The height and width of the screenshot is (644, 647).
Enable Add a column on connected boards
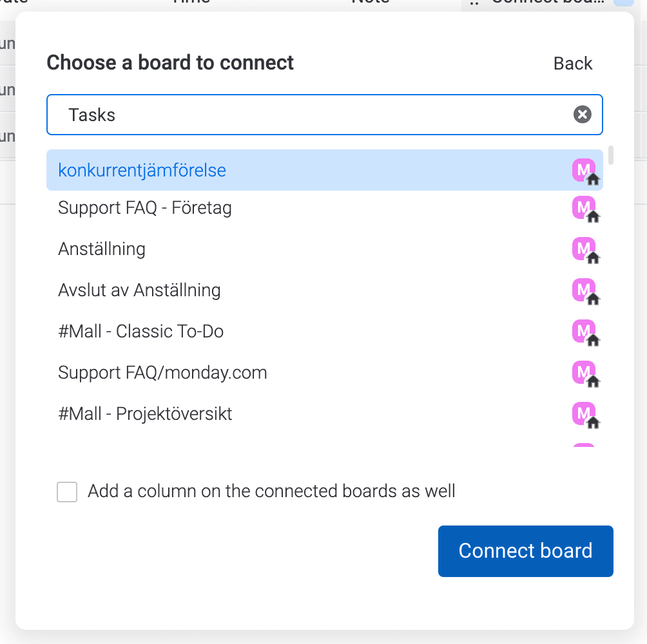(x=67, y=492)
